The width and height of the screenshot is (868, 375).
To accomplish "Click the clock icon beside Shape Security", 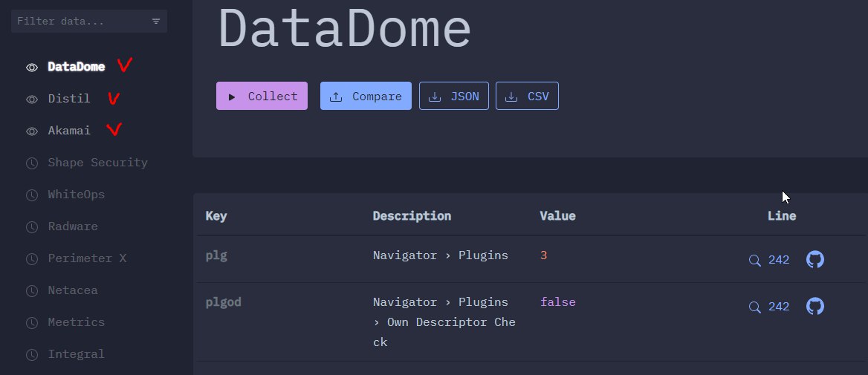I will [32, 163].
